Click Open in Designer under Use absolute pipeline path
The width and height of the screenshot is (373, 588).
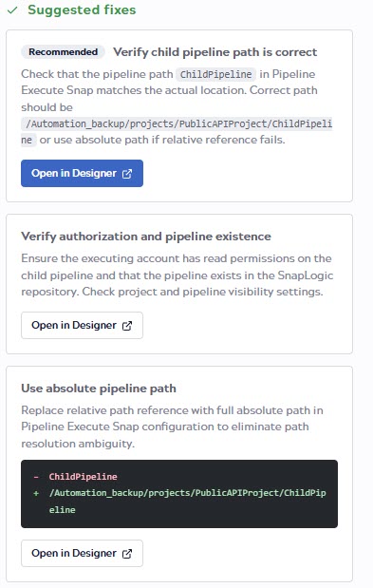click(x=82, y=553)
